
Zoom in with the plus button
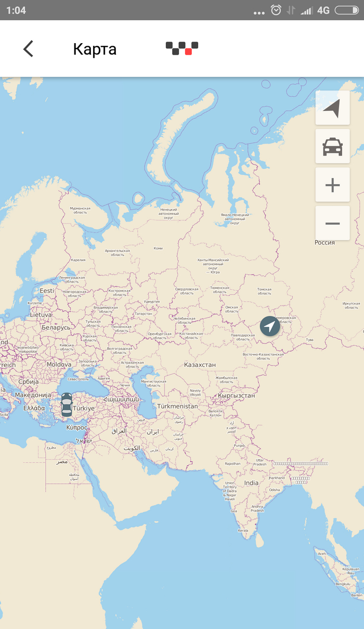pos(332,185)
